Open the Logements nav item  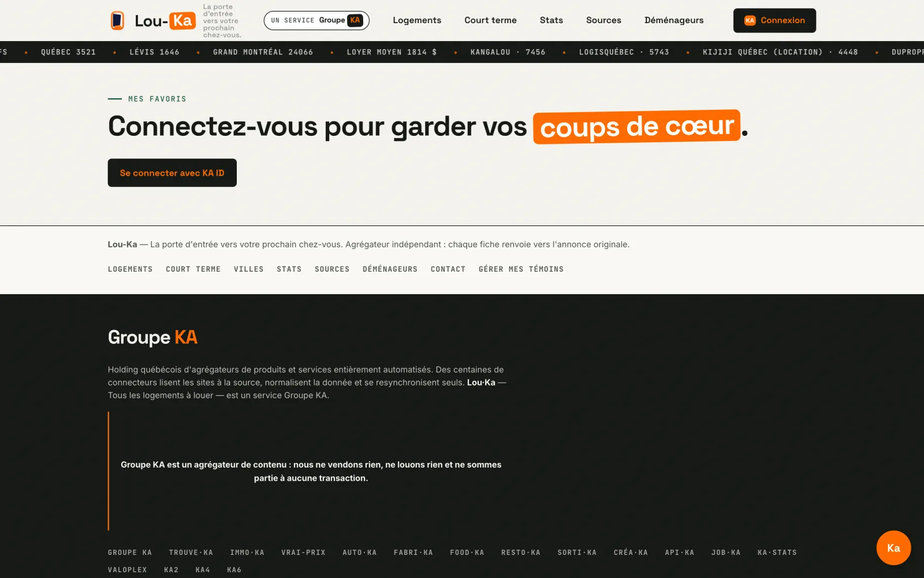point(417,20)
